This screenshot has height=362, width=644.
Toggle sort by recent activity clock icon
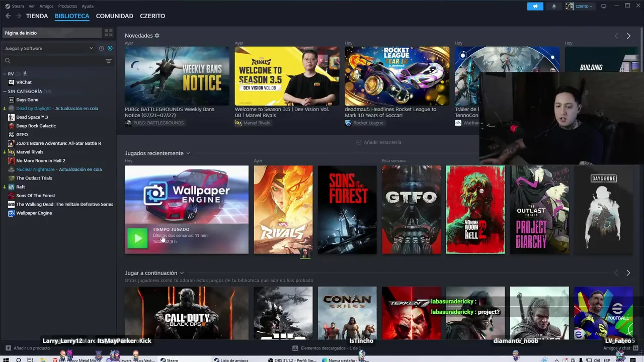pos(101,48)
